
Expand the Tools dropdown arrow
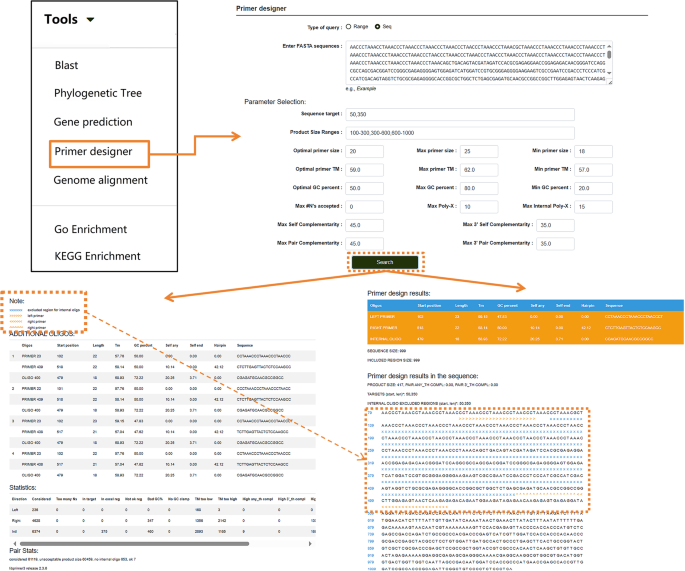(x=91, y=19)
